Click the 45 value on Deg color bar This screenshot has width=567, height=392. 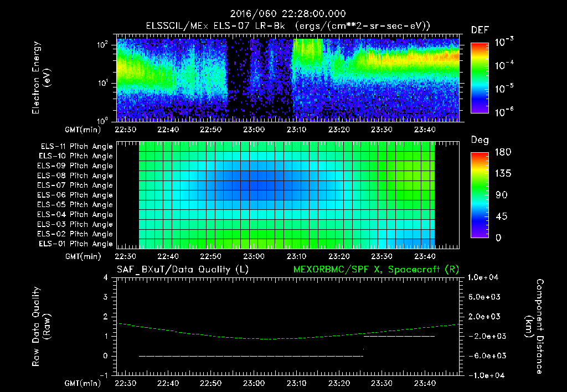point(501,216)
